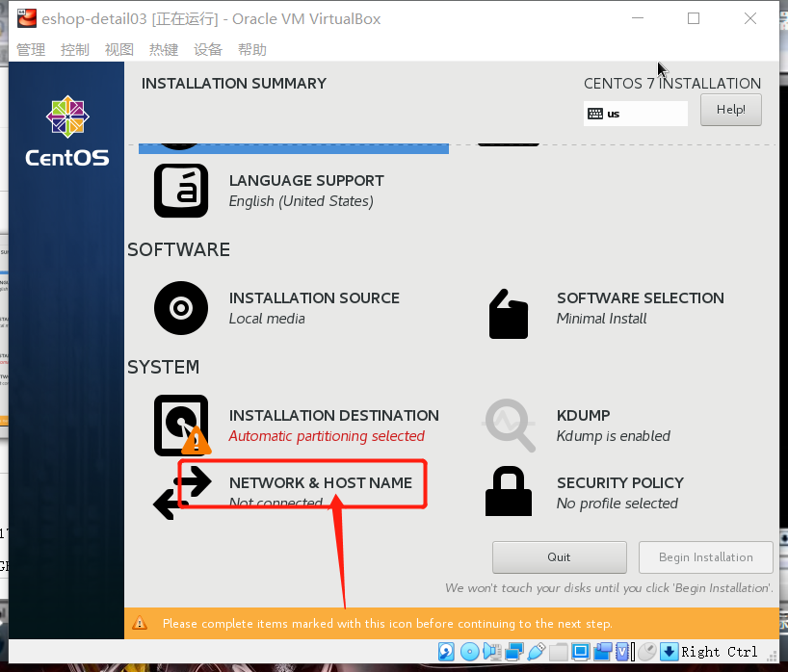The image size is (788, 672).
Task: Close the VirtualBox window
Action: [x=750, y=18]
